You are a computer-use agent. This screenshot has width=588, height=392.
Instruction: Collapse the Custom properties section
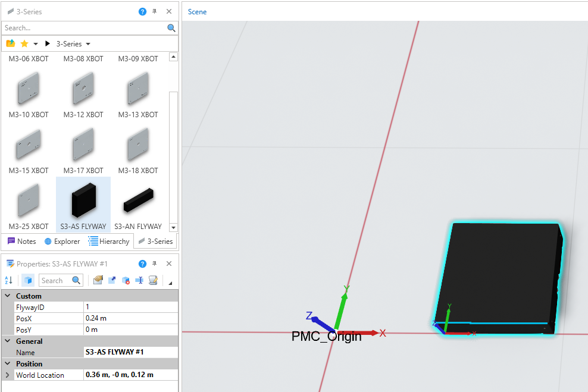pyautogui.click(x=7, y=296)
